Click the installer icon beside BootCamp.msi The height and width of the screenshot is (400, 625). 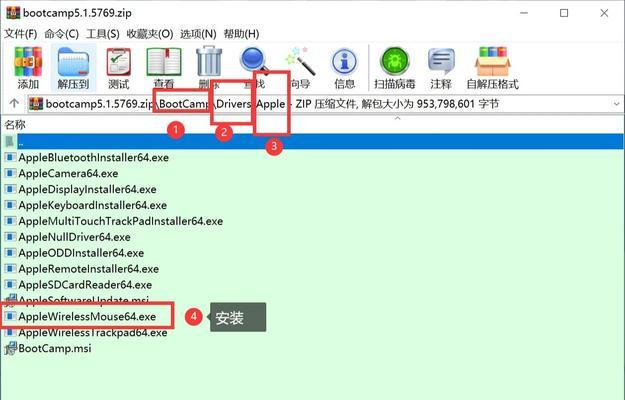pyautogui.click(x=10, y=348)
